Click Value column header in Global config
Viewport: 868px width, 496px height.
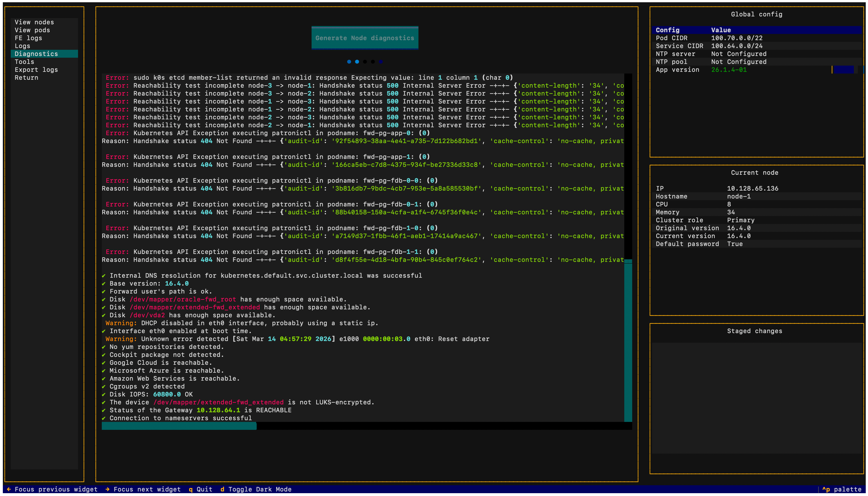721,30
